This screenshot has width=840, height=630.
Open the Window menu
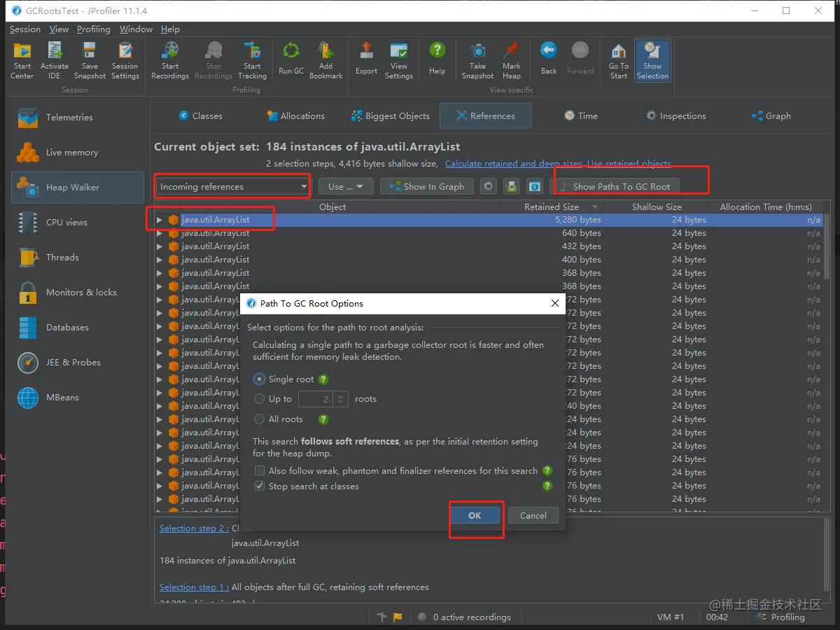136,29
